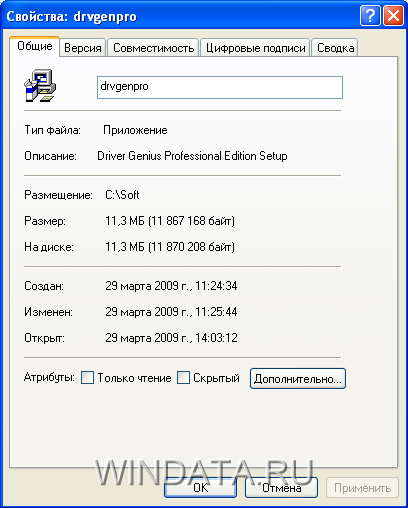The height and width of the screenshot is (508, 408).
Task: Select the Общие tab
Action: pos(35,46)
